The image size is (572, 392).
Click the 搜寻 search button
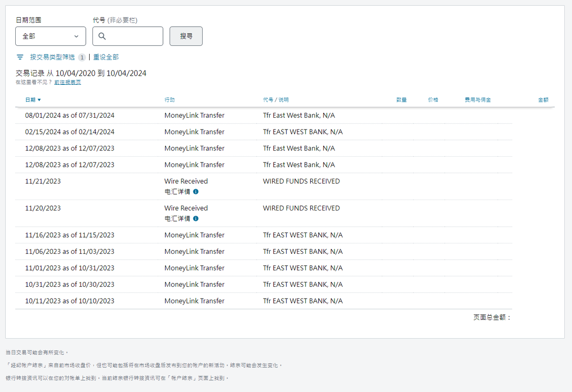tap(186, 36)
